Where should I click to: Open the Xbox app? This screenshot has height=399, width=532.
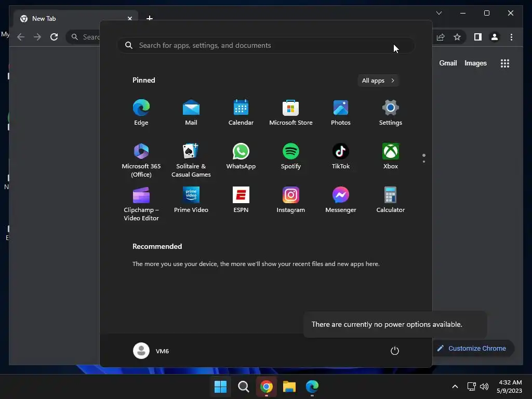coord(391,156)
